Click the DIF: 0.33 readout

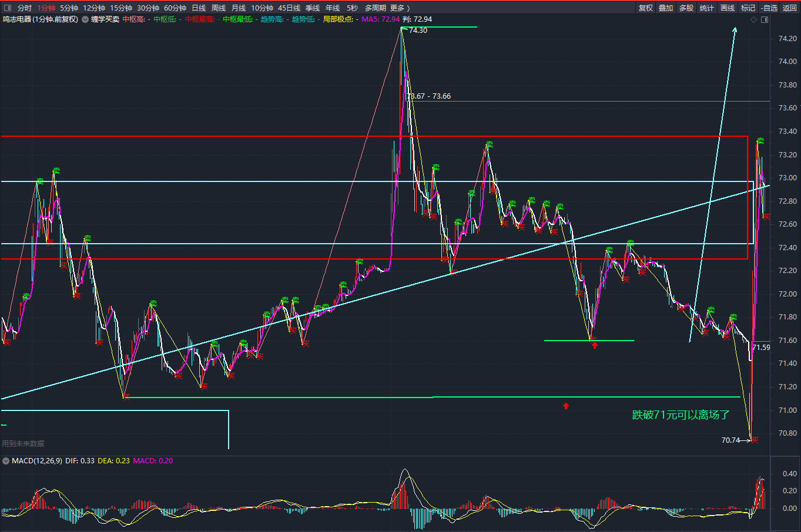tap(80, 461)
